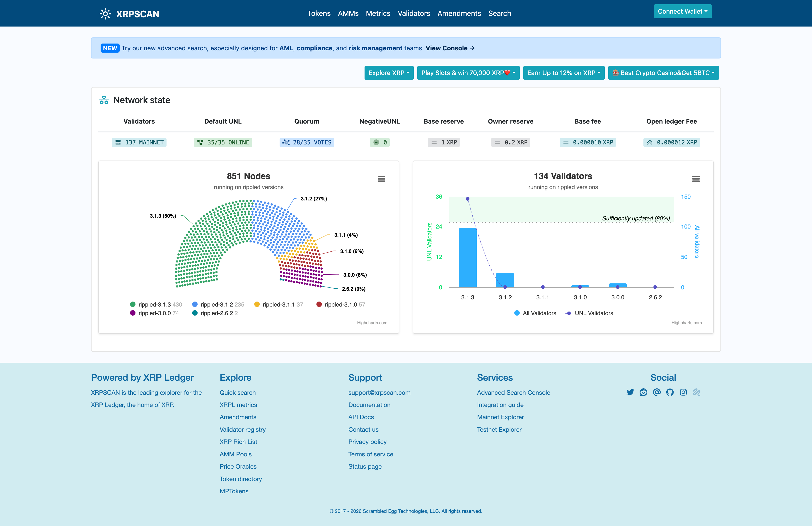Image resolution: width=812 pixels, height=526 pixels.
Task: Click the 3.1.2 blue bar in Validators chart
Action: tap(505, 280)
